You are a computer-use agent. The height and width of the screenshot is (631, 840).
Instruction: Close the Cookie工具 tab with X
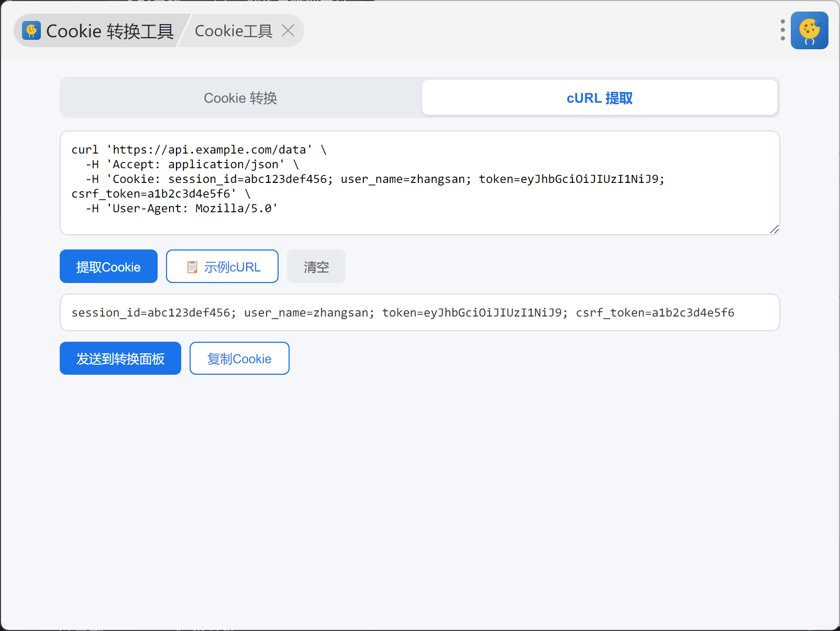288,31
